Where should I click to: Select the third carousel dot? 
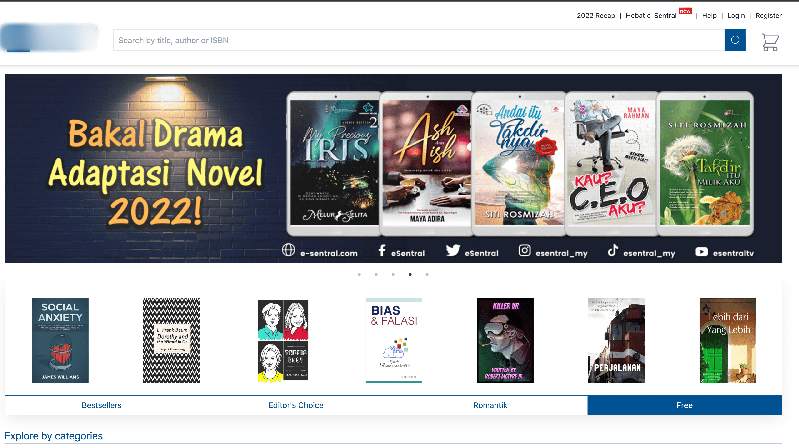[393, 274]
